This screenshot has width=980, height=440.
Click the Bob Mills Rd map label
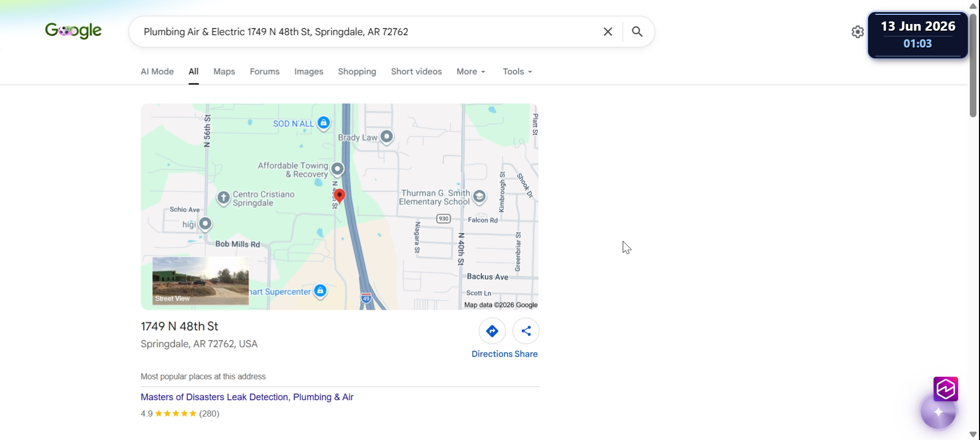pyautogui.click(x=238, y=244)
